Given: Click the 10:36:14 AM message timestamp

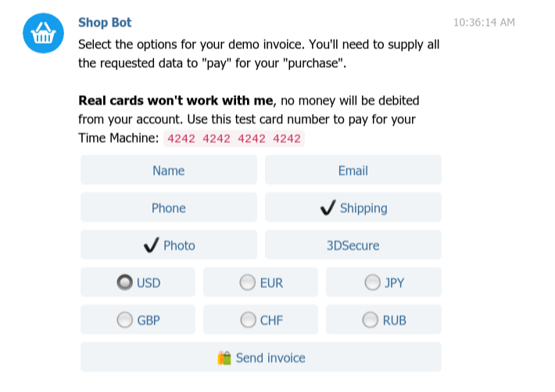Looking at the screenshot, I should pyautogui.click(x=484, y=23).
